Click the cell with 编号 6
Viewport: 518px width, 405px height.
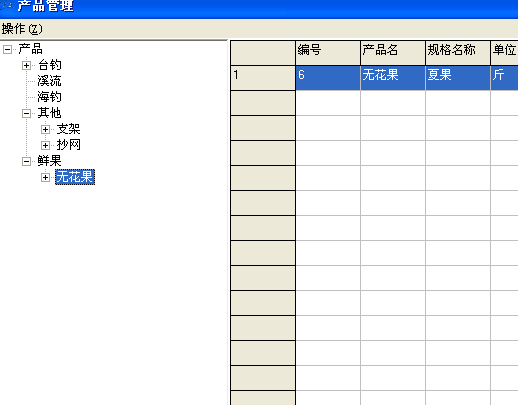[x=328, y=78]
